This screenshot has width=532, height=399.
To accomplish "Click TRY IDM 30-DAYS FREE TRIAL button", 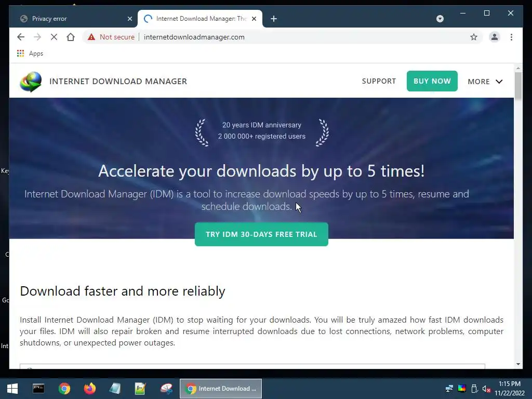I will pos(261,234).
